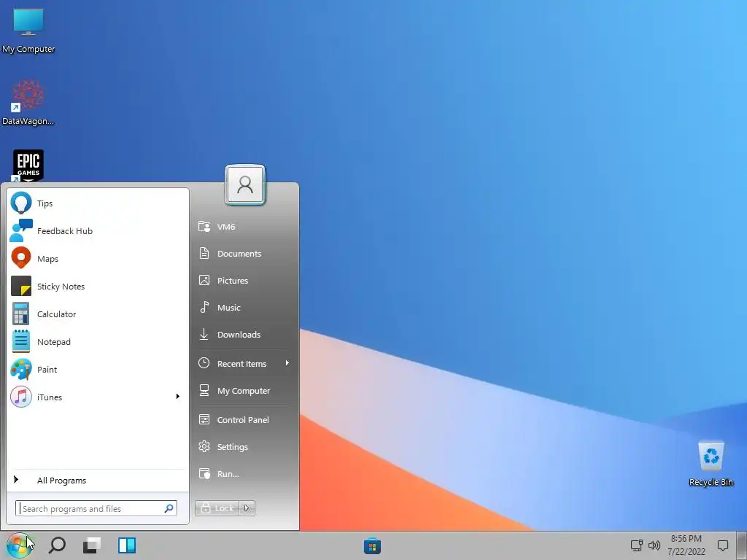This screenshot has width=747, height=560.
Task: Open Notepad icon in Start menu
Action: (x=21, y=341)
